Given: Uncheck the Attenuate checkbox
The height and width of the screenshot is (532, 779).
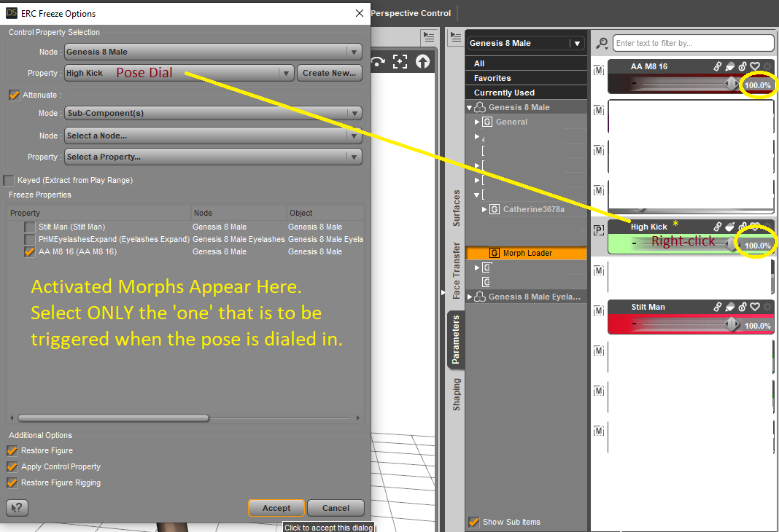Looking at the screenshot, I should 14,95.
